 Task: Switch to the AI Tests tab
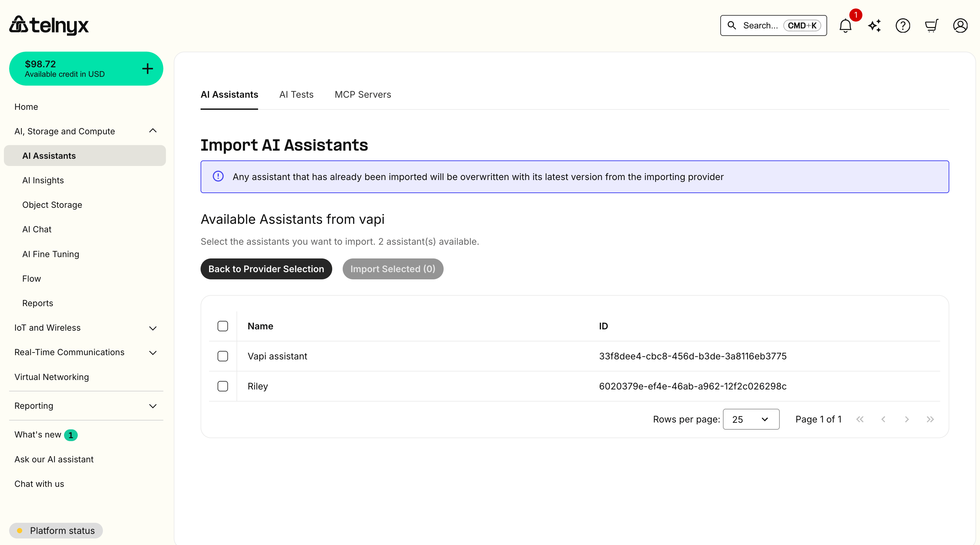click(x=296, y=94)
